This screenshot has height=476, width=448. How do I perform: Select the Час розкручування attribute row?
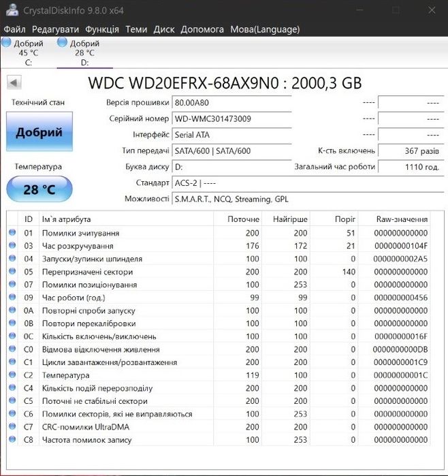tap(219, 246)
